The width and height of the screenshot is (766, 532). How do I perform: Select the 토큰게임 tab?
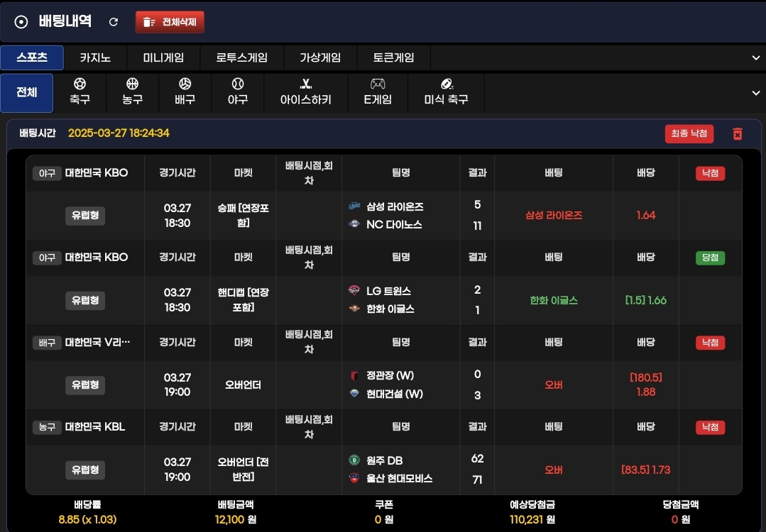coord(393,58)
